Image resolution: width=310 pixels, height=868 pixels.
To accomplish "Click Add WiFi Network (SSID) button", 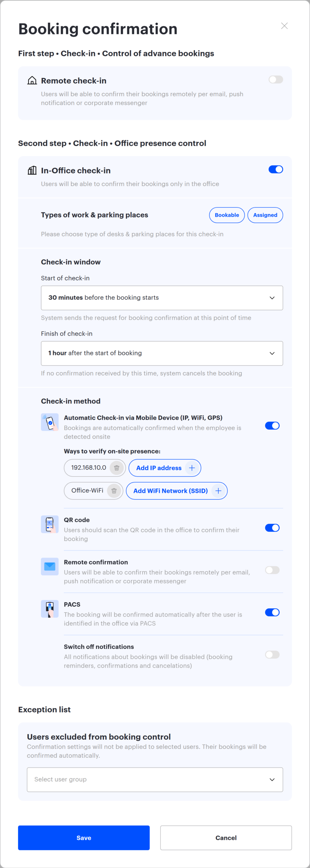I will point(177,491).
